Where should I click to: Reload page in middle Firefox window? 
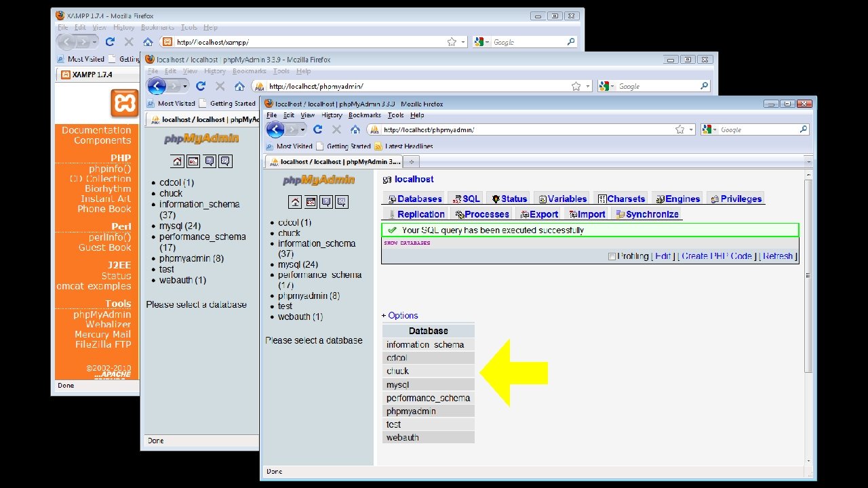click(201, 86)
